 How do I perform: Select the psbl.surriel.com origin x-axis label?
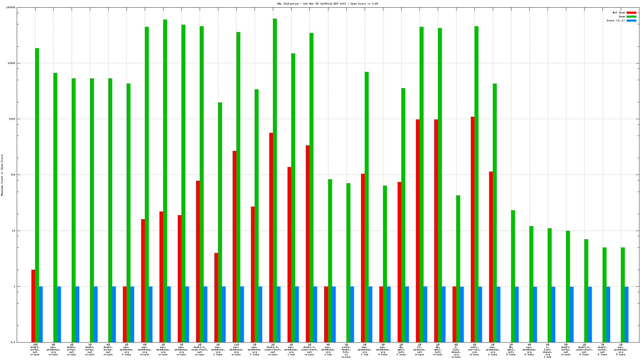coord(474,349)
